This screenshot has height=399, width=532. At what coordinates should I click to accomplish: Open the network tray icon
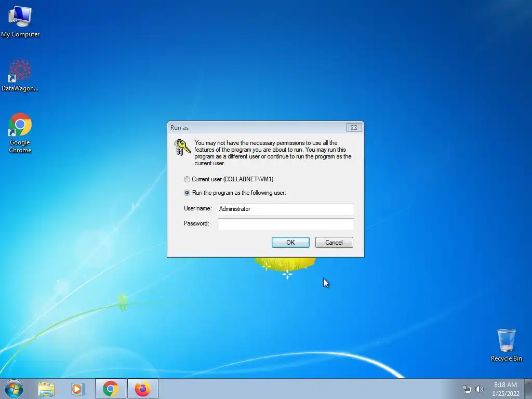(467, 389)
